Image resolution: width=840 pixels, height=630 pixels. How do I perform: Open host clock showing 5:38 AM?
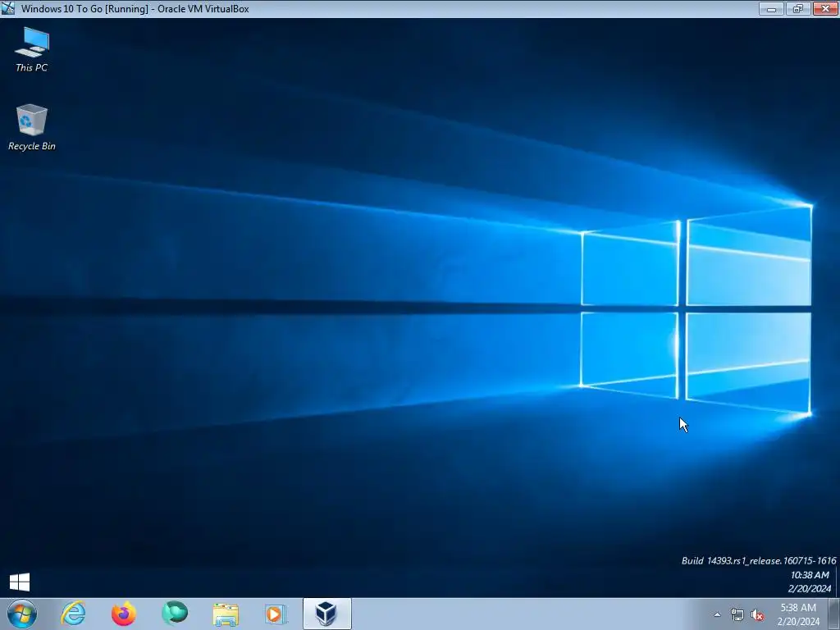pos(798,614)
